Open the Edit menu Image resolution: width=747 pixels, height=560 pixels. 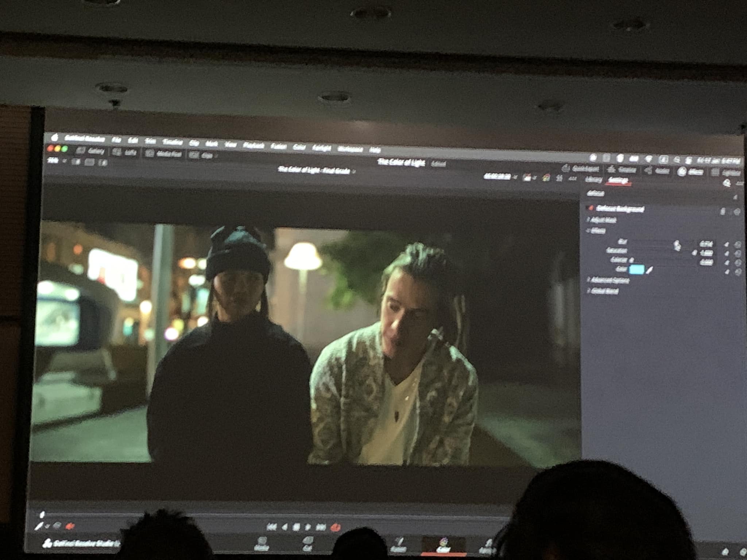[132, 140]
